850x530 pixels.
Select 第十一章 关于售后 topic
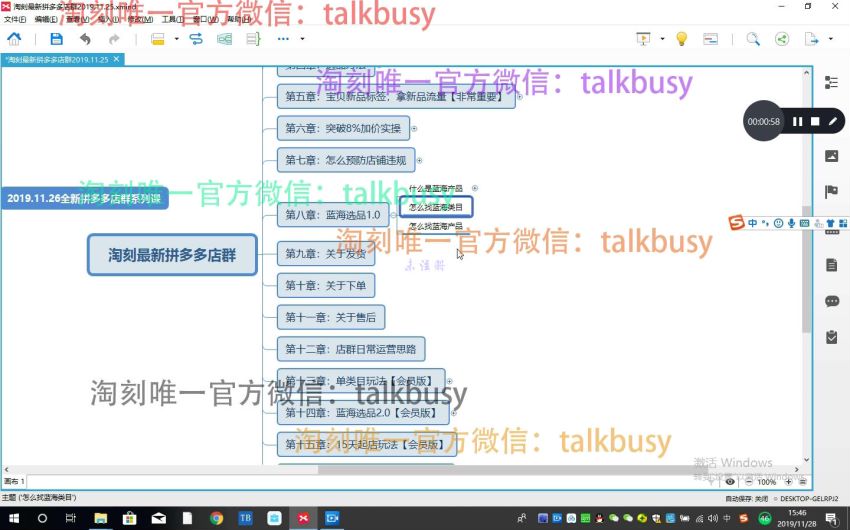(x=331, y=318)
